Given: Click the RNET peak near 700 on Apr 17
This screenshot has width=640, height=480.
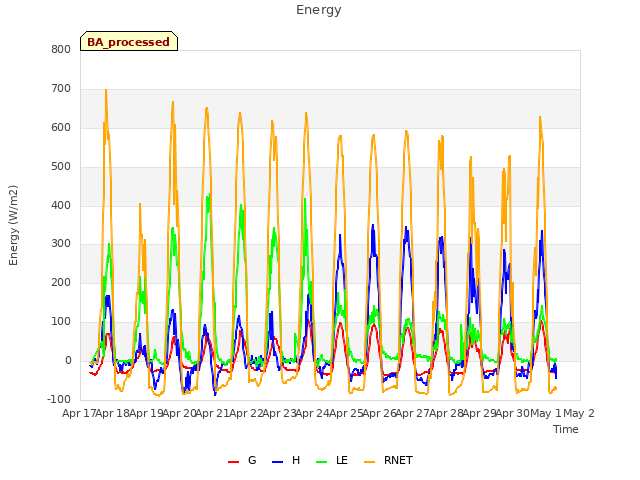Looking at the screenshot, I should click(106, 91).
